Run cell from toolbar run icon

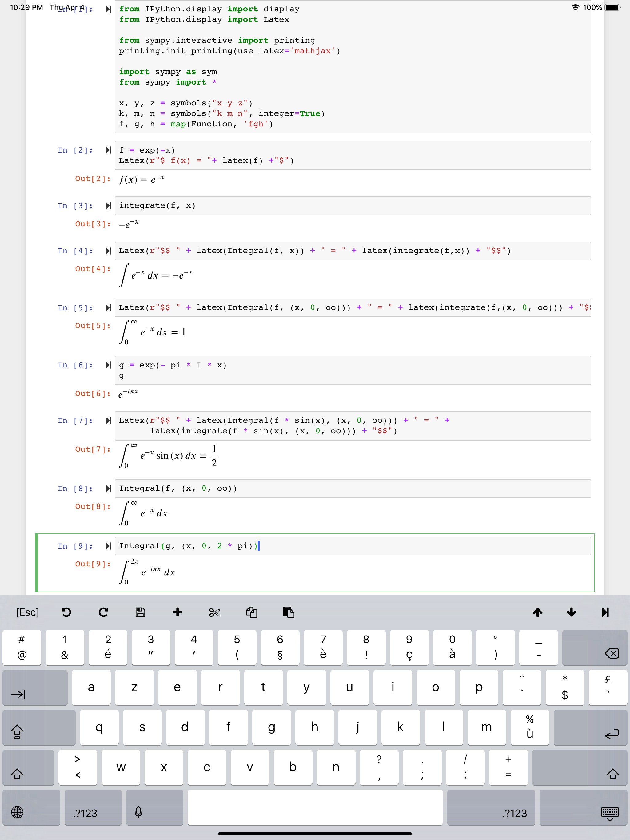(605, 612)
